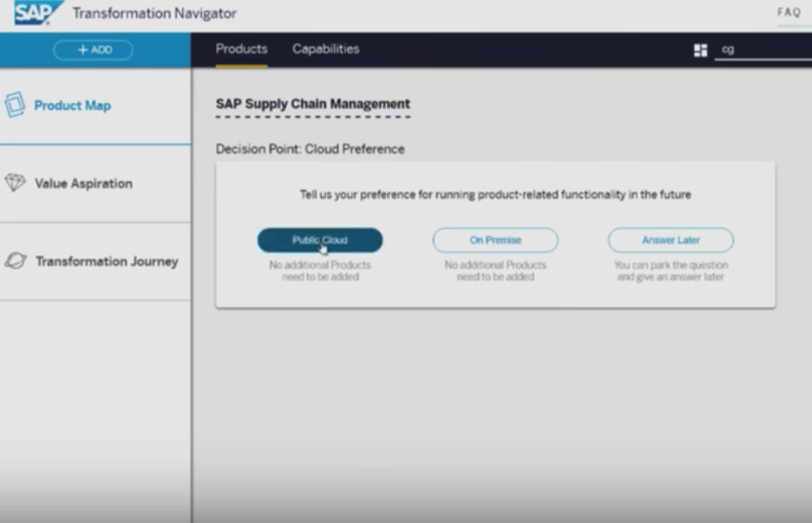
Task: Click the search field containing 'cg'
Action: coord(762,50)
